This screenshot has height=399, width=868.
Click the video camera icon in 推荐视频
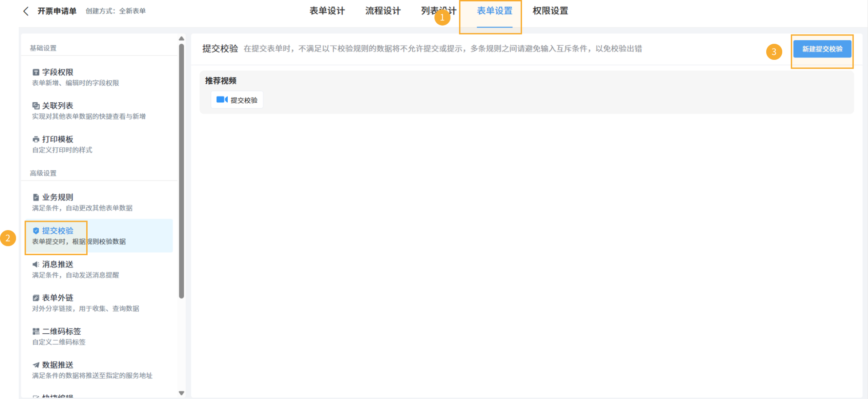click(222, 100)
